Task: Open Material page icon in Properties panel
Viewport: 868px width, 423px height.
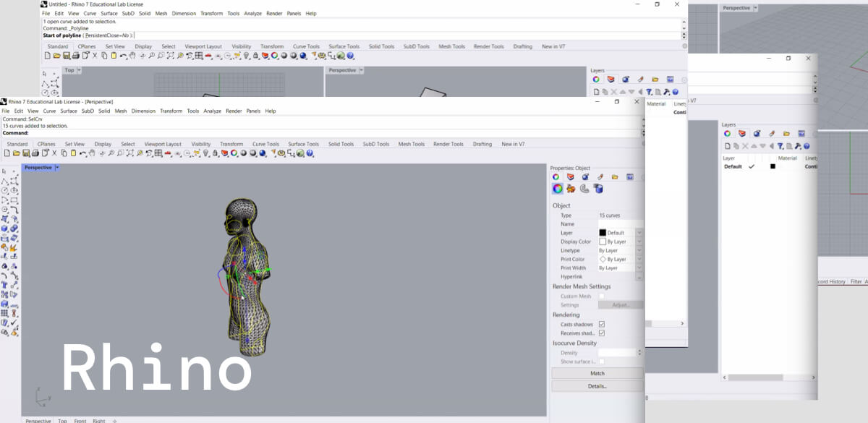Action: (x=571, y=189)
